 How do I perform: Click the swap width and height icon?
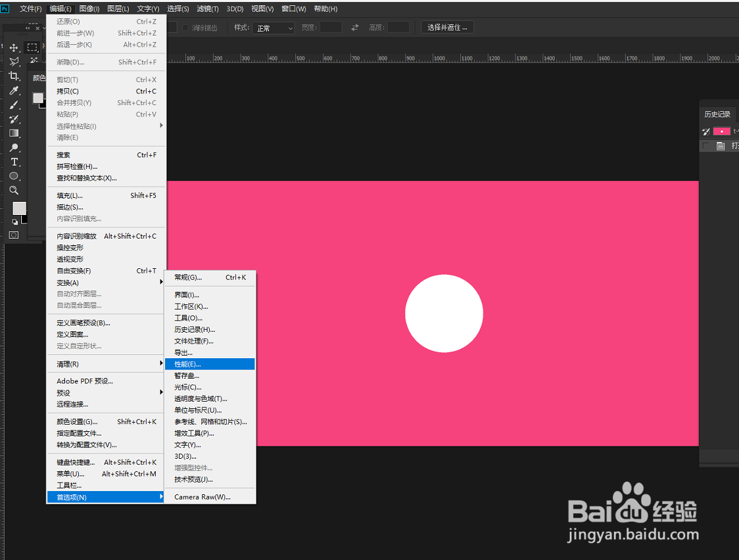(x=355, y=28)
